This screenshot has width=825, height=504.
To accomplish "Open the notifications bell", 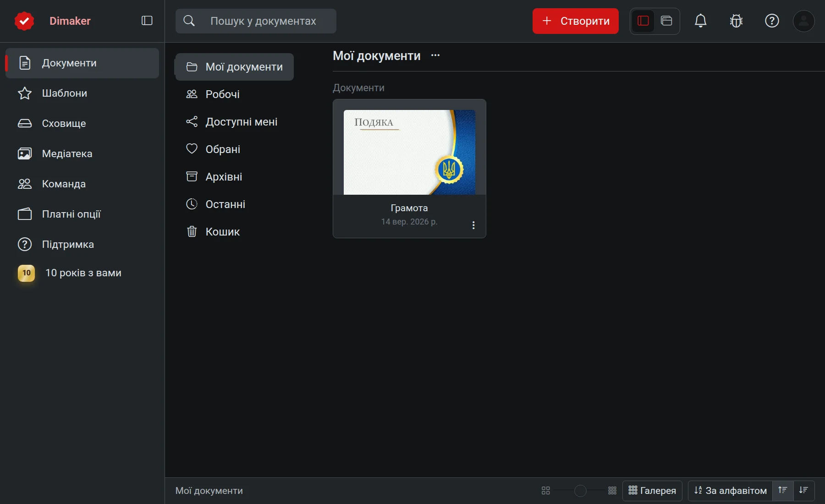I will coord(700,21).
